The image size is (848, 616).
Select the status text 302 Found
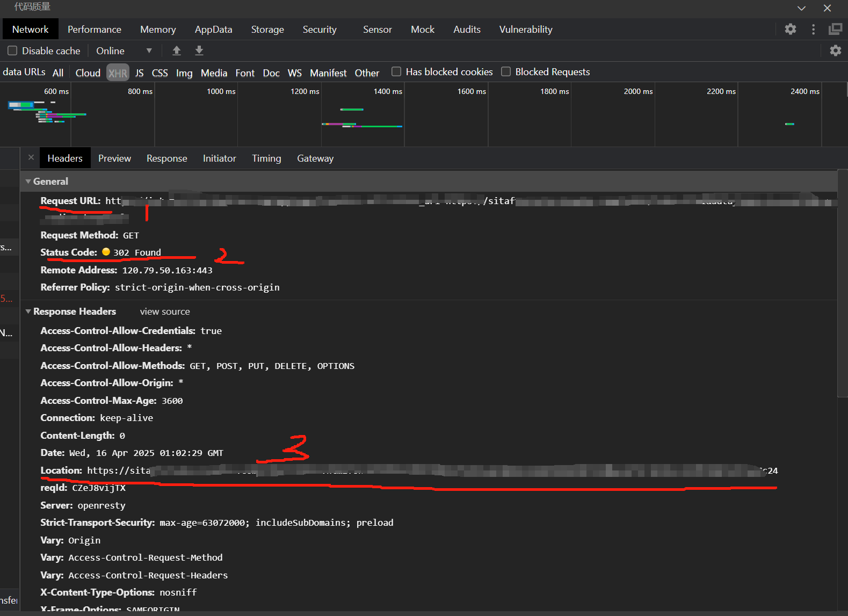click(x=137, y=252)
